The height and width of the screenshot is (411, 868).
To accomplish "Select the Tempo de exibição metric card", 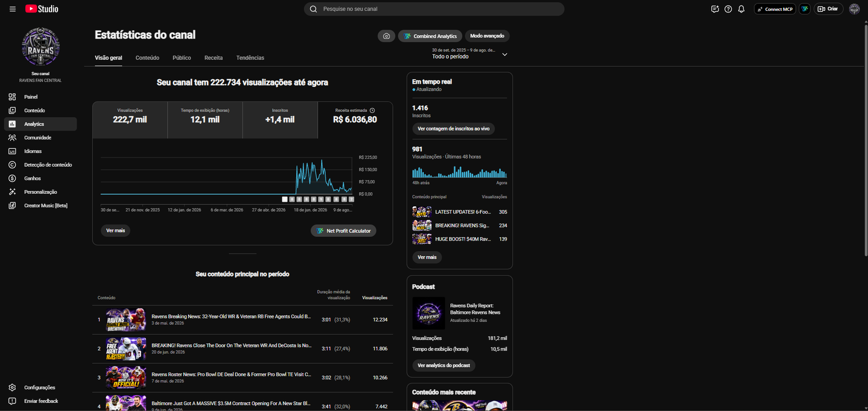I will [205, 120].
